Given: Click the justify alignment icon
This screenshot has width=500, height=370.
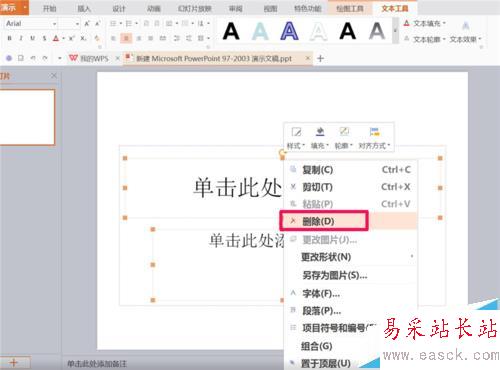Looking at the screenshot, I should (151, 38).
